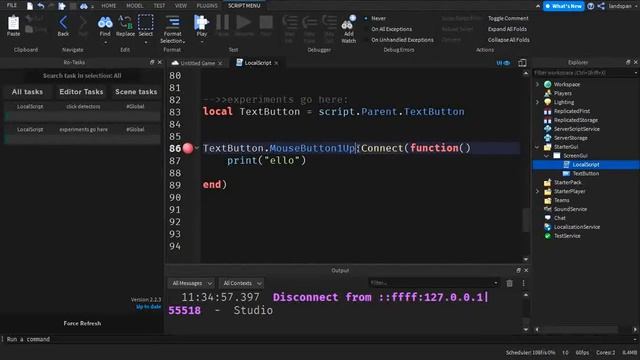Click the share icon beside username
This screenshot has height=360, width=640.
pyautogui.click(x=601, y=6)
